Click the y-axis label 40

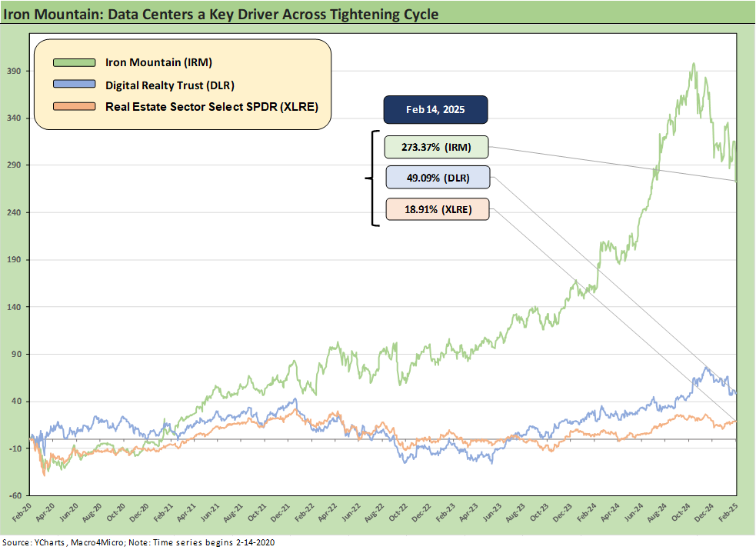pyautogui.click(x=17, y=401)
